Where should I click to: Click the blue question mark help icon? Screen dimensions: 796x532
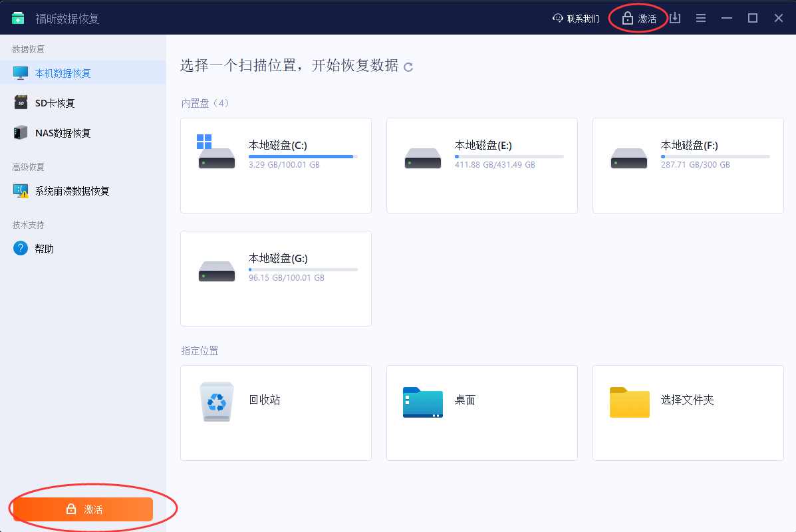point(21,248)
